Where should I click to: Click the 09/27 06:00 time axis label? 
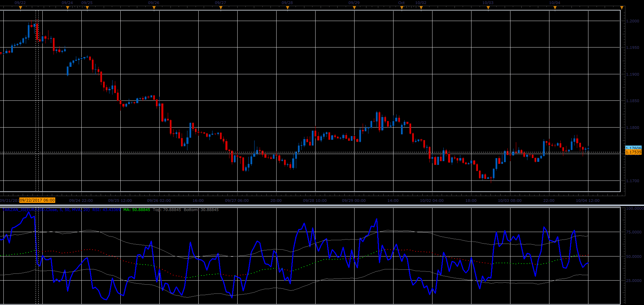(237, 201)
